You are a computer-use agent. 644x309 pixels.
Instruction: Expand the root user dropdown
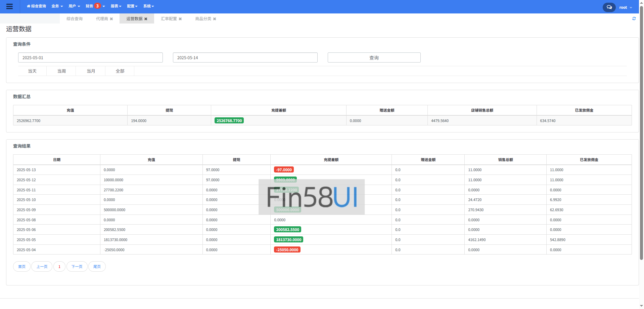[x=625, y=7]
